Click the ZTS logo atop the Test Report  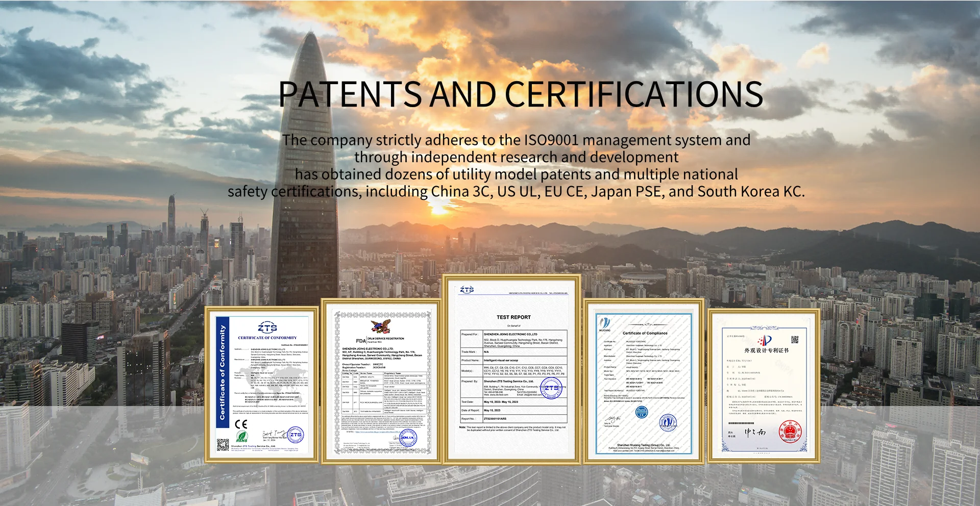tap(467, 290)
